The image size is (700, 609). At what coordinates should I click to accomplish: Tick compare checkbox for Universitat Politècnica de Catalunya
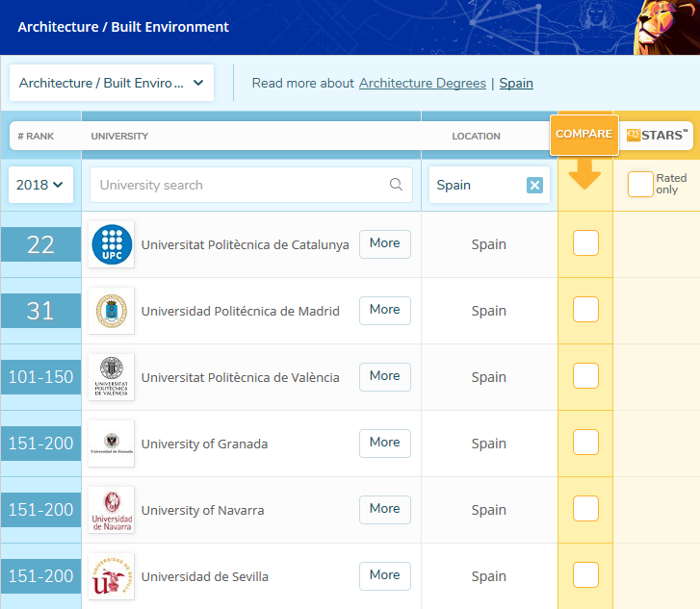pos(585,243)
